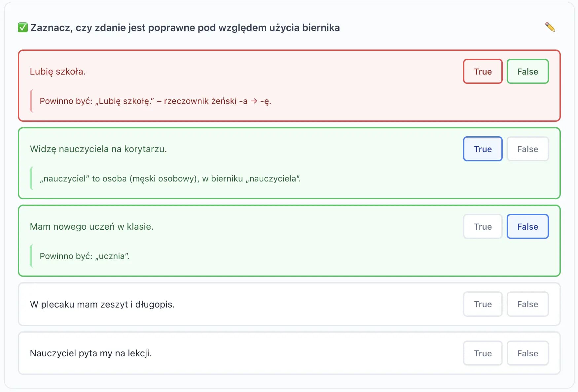The image size is (578, 392).
Task: Click the explanation about "nauczyciel" męski osobowy
Action: pyautogui.click(x=170, y=179)
